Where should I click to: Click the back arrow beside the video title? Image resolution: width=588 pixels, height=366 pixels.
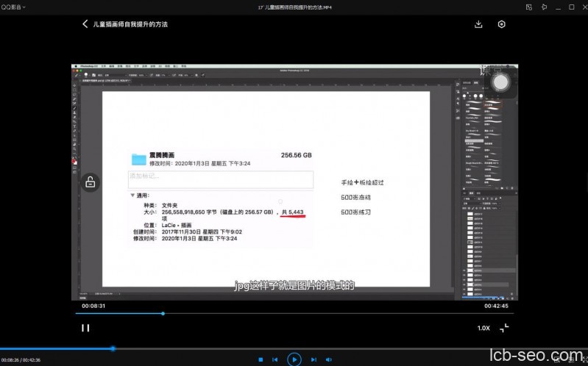tap(85, 24)
